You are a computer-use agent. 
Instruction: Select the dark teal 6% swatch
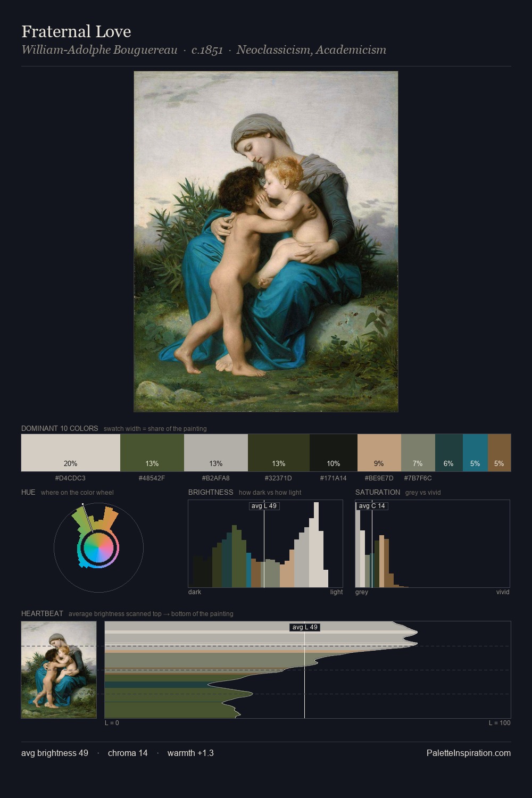click(x=449, y=453)
